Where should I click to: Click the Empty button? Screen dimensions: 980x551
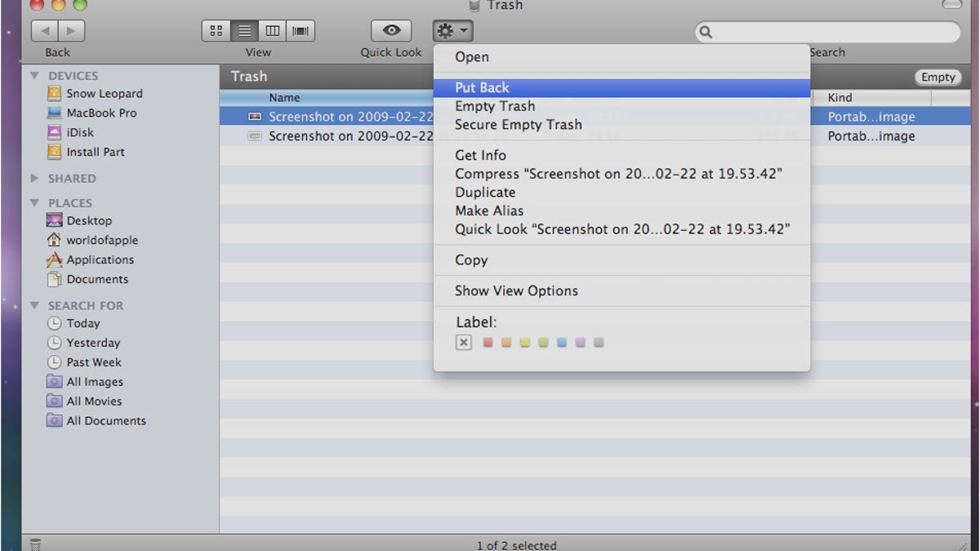938,77
